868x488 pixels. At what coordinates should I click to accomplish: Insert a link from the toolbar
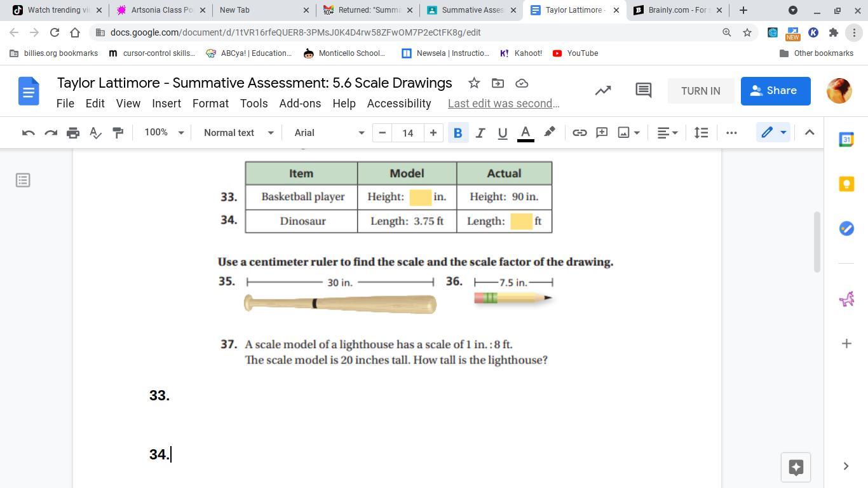coord(580,133)
